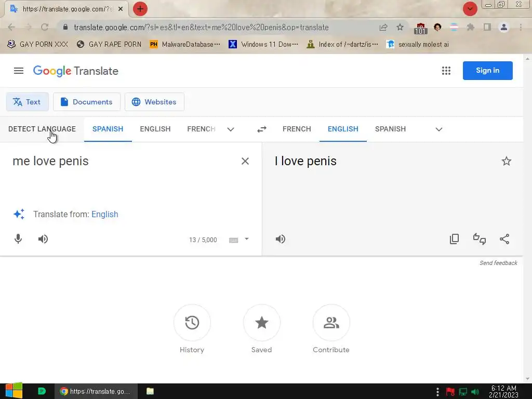This screenshot has width=532, height=399.
Task: Open Saved translations
Action: [262, 323]
